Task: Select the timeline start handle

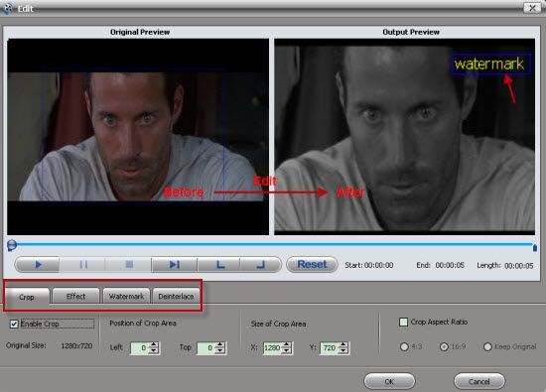Action: (12, 245)
